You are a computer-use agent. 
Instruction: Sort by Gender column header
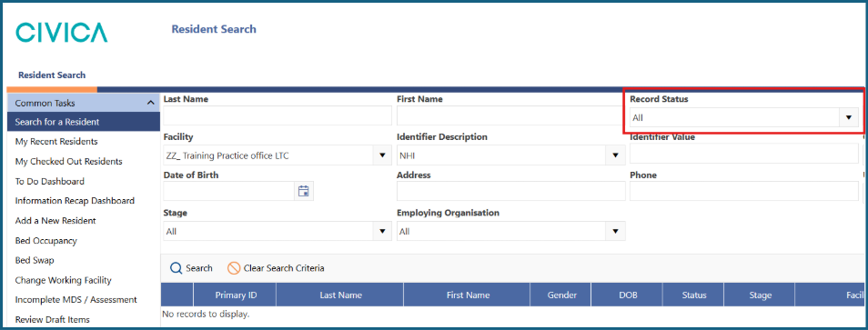click(560, 295)
